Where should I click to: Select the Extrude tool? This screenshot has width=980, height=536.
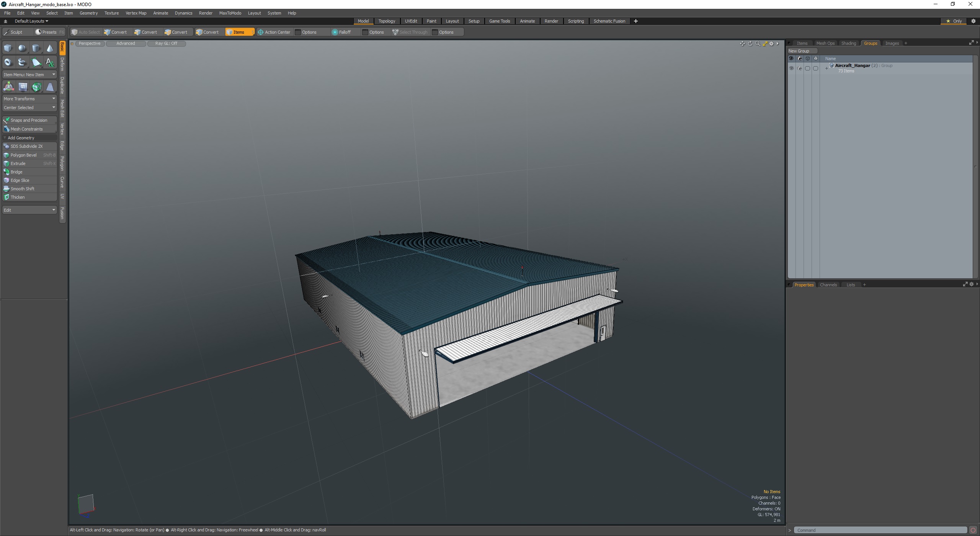pos(18,163)
